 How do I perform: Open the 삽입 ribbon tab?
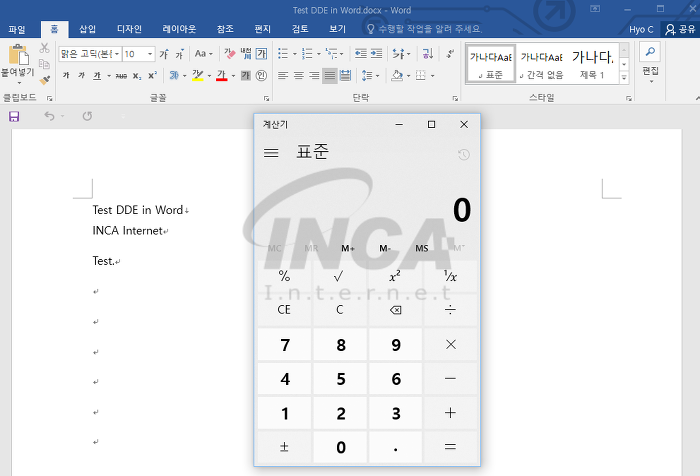88,29
